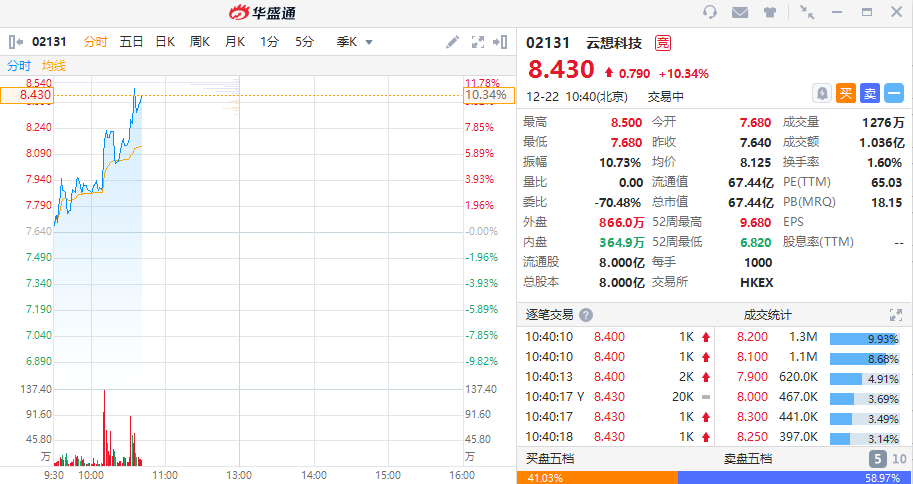Open the messages envelope icon
The image size is (913, 484).
[x=740, y=12]
